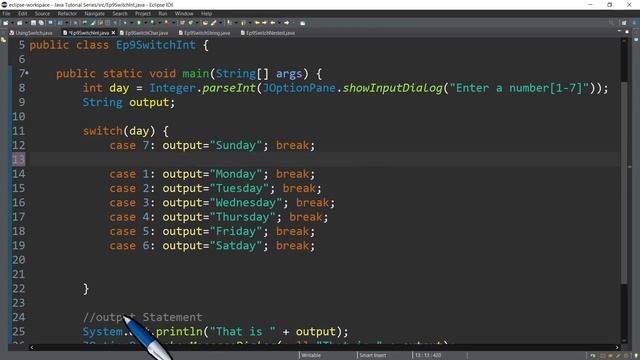
Task: Click the New file wizard toolbar icon
Action: (x=6, y=23)
